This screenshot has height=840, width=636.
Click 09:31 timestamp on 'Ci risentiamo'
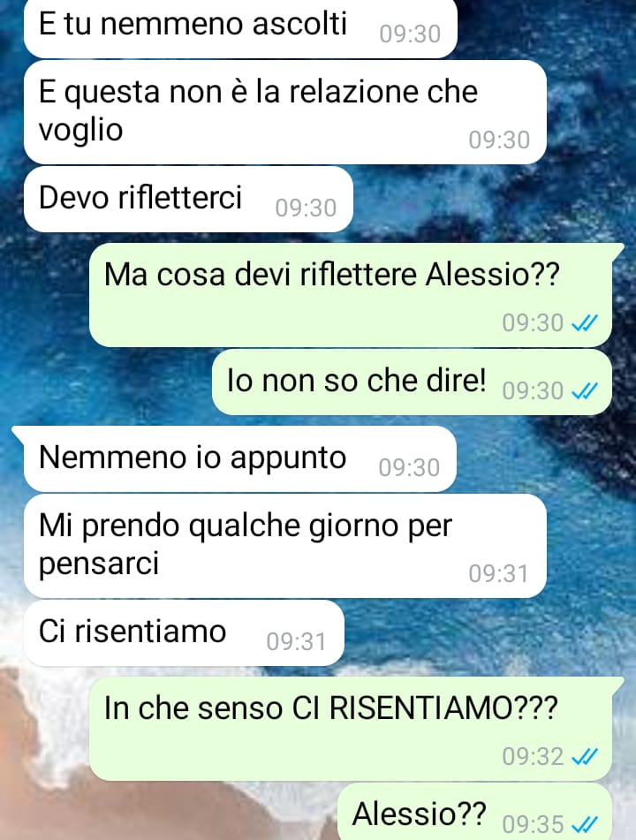pos(296,642)
